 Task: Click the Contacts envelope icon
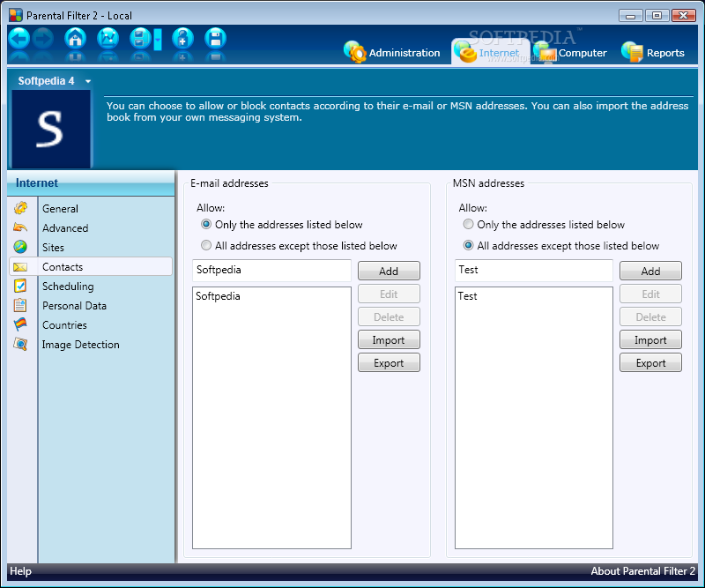coord(20,267)
